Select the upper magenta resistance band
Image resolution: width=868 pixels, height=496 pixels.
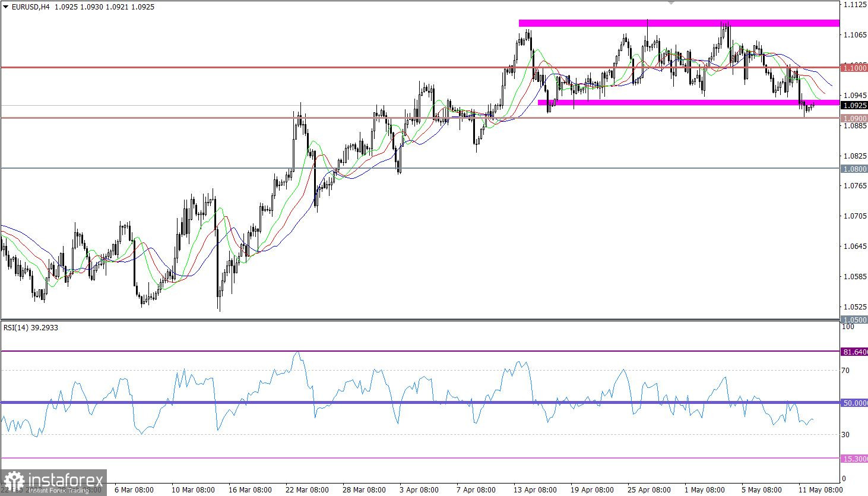click(x=679, y=23)
